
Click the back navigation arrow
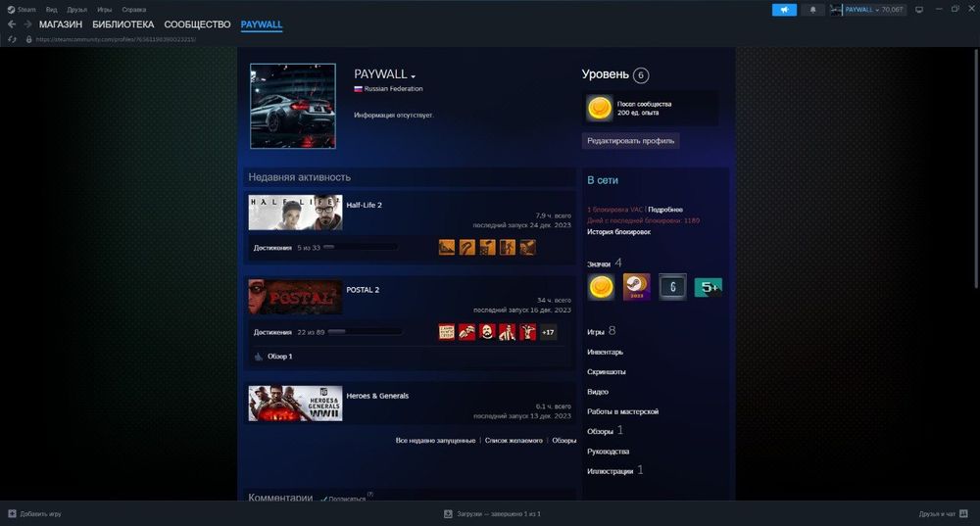(x=12, y=24)
